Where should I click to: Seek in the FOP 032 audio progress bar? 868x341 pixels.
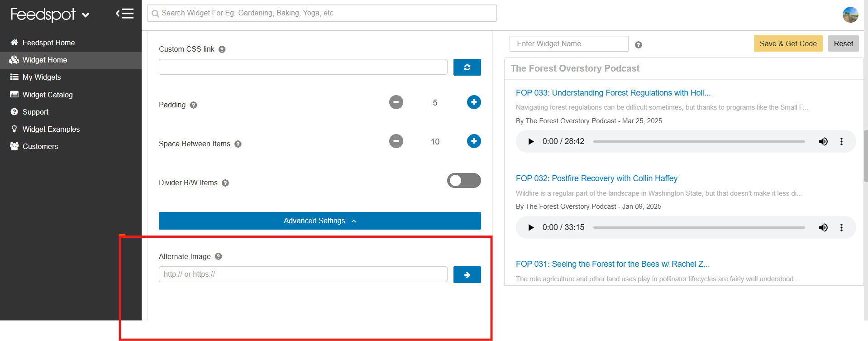(699, 227)
